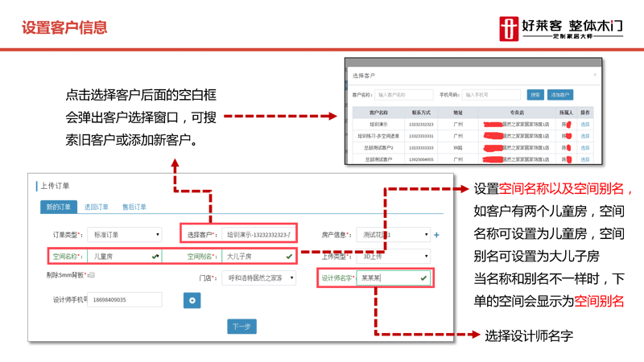Viewport: 644px width, 362px height.
Task: Click the plus icon beside 房产信息
Action: click(x=436, y=235)
